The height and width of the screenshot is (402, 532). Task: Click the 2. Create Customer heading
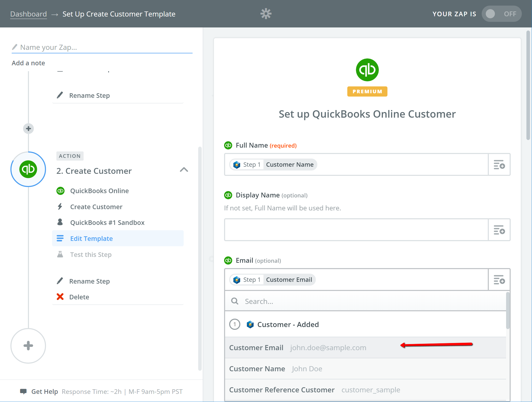pyautogui.click(x=94, y=171)
